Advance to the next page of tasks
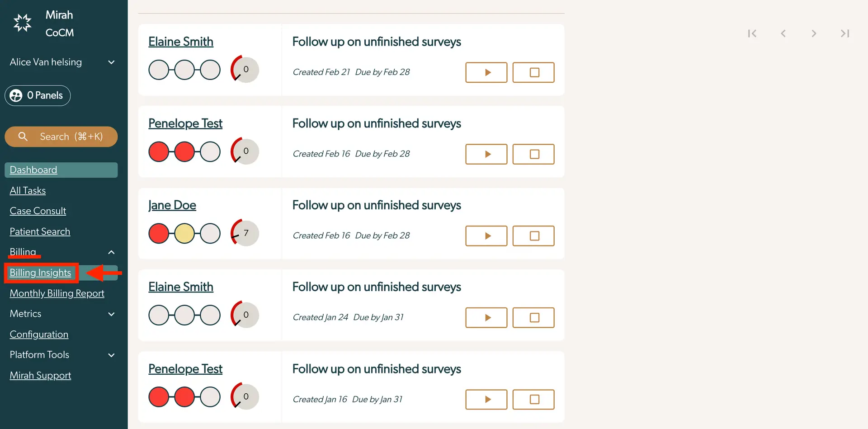Image resolution: width=868 pixels, height=429 pixels. coord(814,33)
